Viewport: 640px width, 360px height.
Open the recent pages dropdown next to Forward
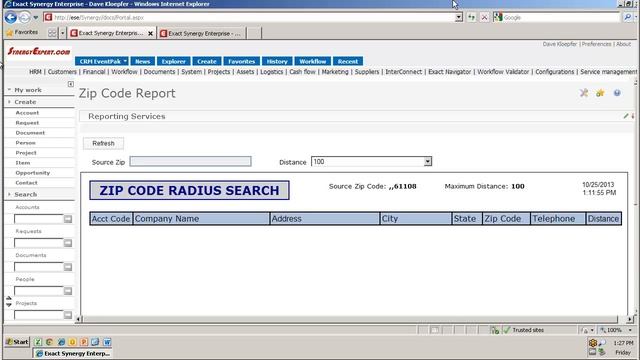pos(36,18)
